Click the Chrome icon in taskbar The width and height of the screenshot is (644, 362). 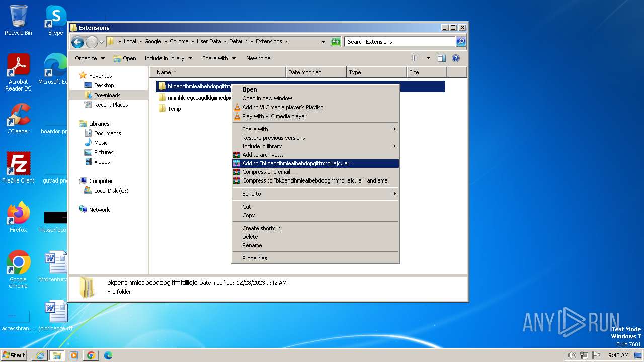91,355
